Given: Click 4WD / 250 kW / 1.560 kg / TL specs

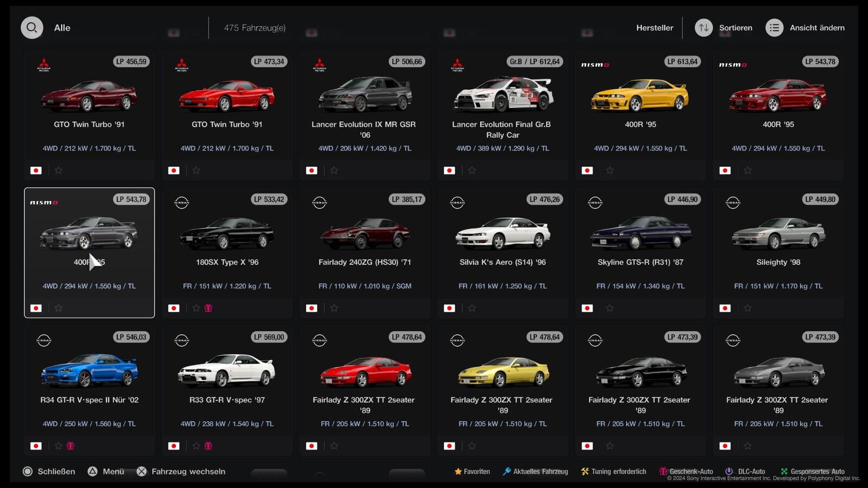Looking at the screenshot, I should 90,424.
